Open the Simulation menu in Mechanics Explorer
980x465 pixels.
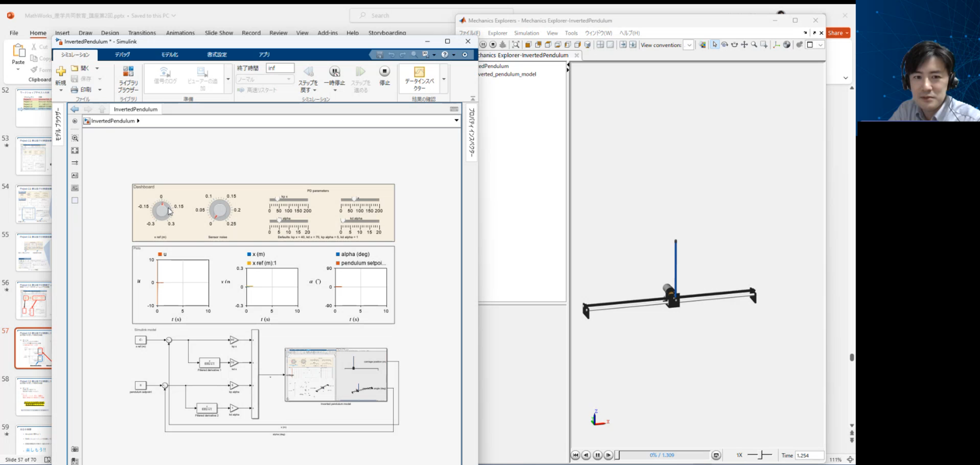point(526,33)
